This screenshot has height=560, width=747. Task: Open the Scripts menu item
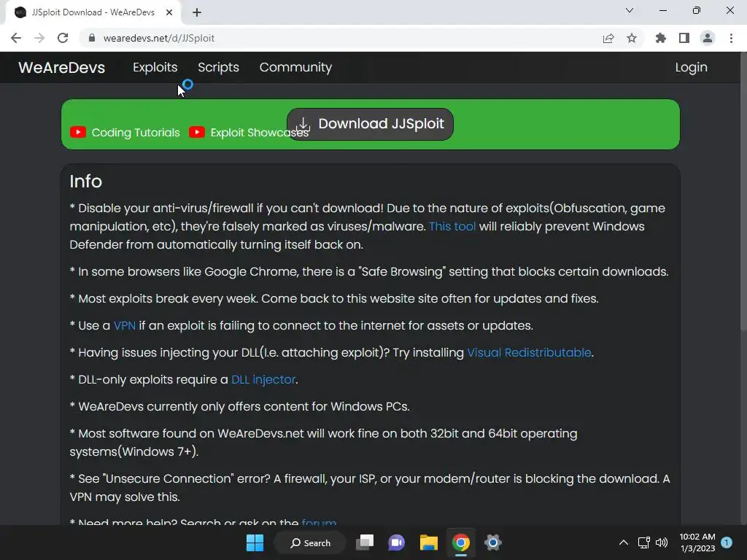(x=218, y=67)
